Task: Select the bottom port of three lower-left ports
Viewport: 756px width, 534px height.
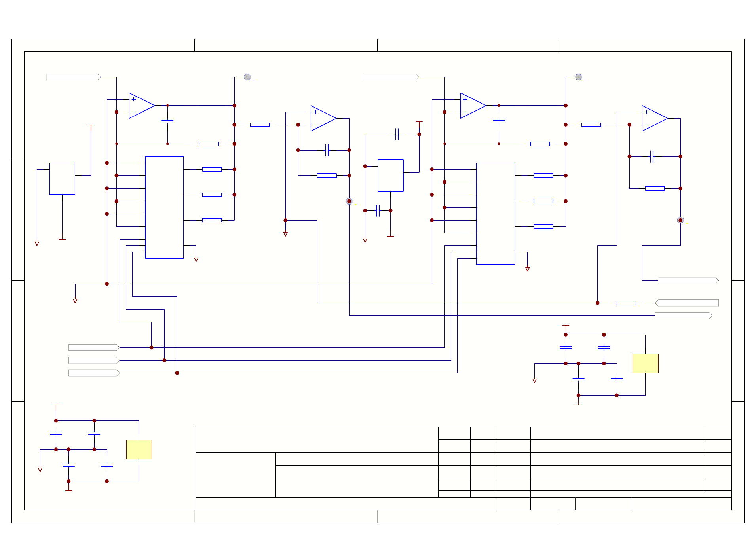Action: pos(94,373)
